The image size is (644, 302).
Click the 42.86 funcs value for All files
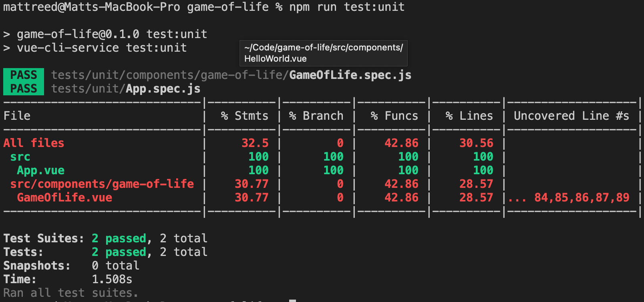tap(401, 143)
